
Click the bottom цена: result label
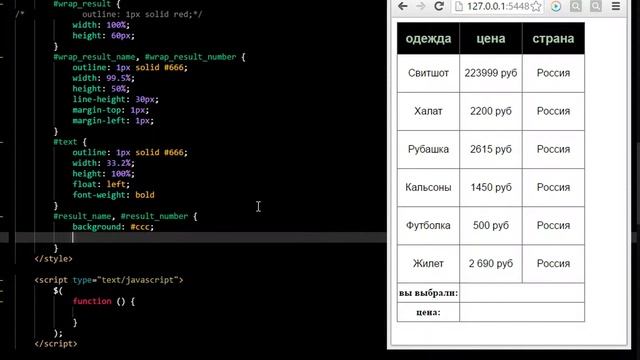428,312
